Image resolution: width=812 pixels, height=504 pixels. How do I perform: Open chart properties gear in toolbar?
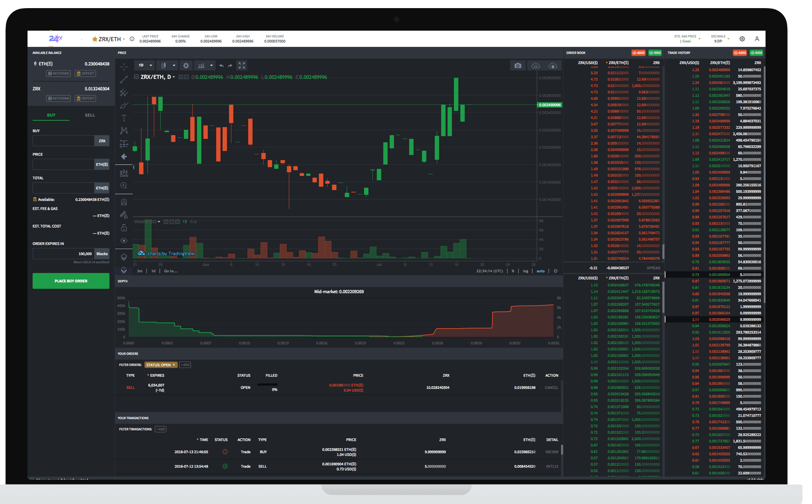pos(186,66)
